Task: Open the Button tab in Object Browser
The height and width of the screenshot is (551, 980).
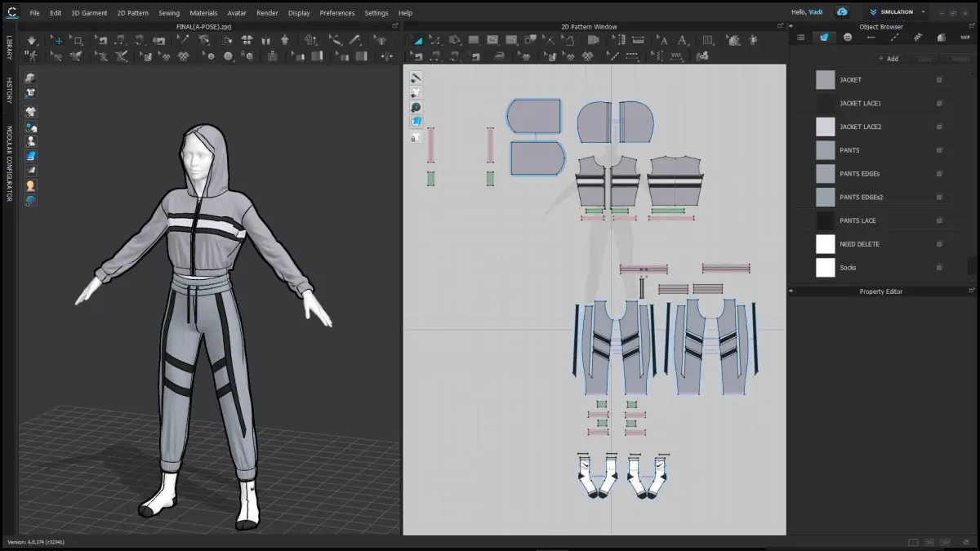Action: (848, 37)
